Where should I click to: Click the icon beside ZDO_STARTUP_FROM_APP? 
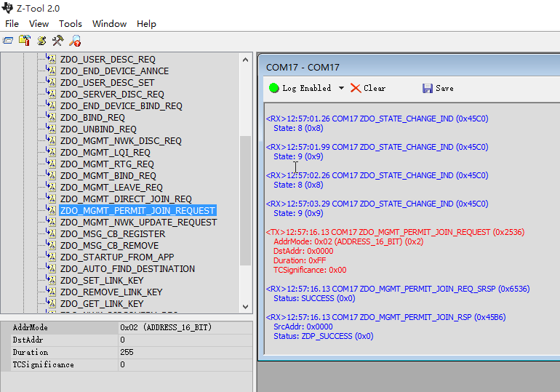click(x=52, y=257)
